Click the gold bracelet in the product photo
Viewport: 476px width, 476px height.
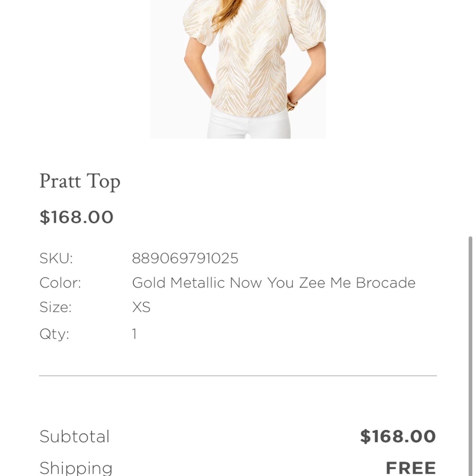[x=291, y=103]
